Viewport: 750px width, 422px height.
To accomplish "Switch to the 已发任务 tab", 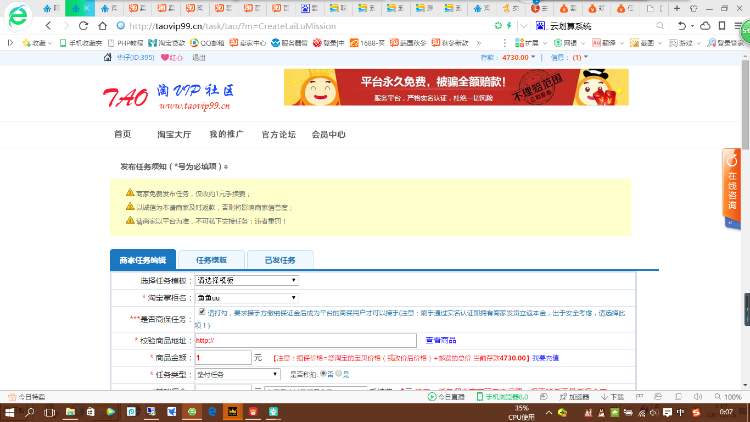I will click(x=280, y=260).
